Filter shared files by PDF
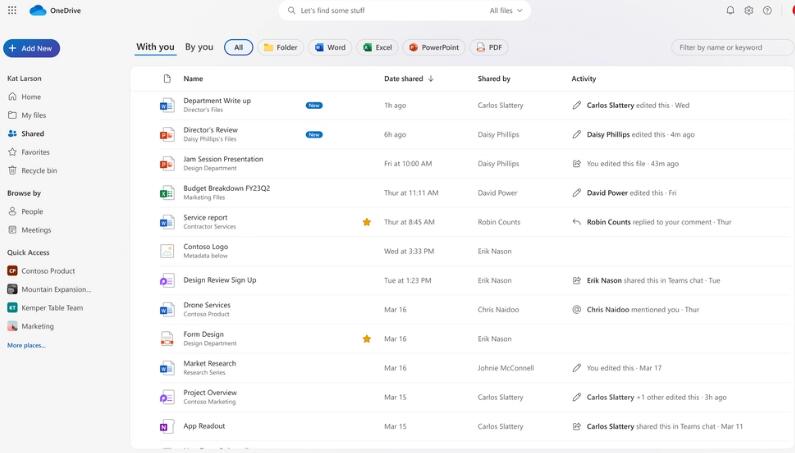The image size is (795, 453). point(489,47)
